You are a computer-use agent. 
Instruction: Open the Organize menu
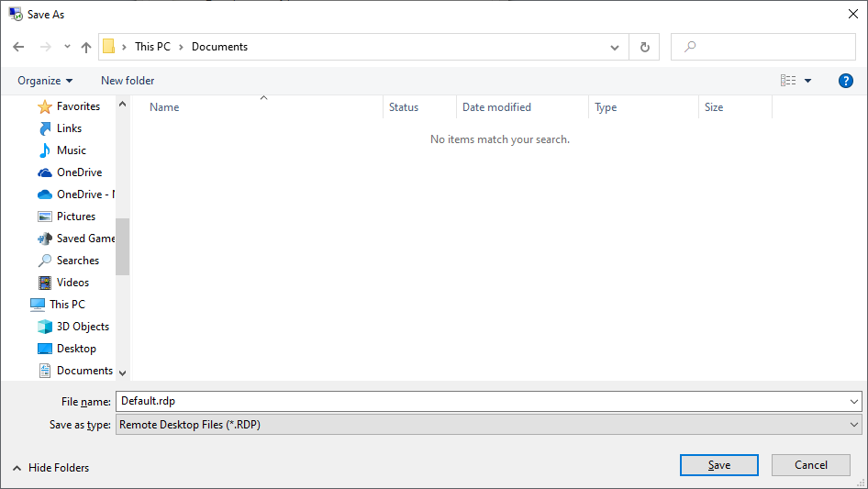pyautogui.click(x=45, y=81)
